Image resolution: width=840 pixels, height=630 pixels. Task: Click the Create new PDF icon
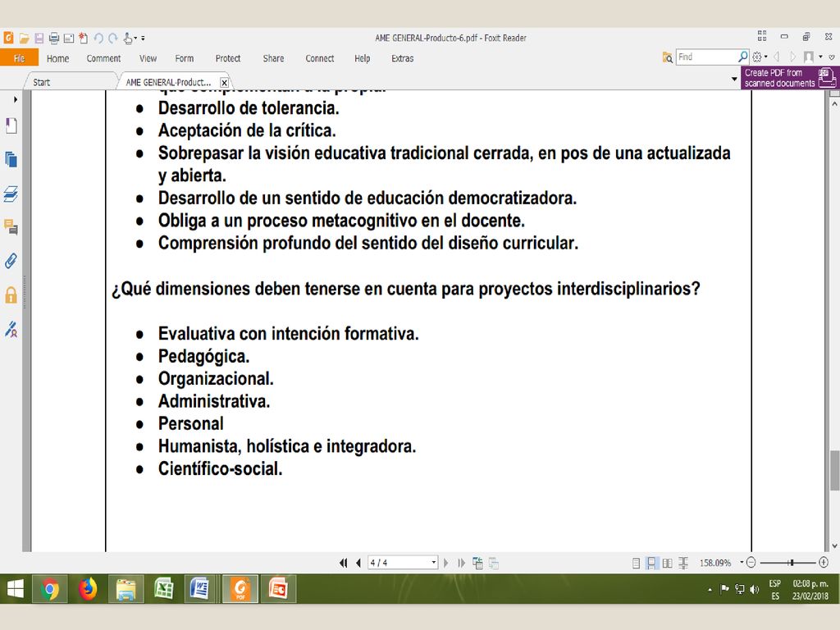(x=83, y=38)
